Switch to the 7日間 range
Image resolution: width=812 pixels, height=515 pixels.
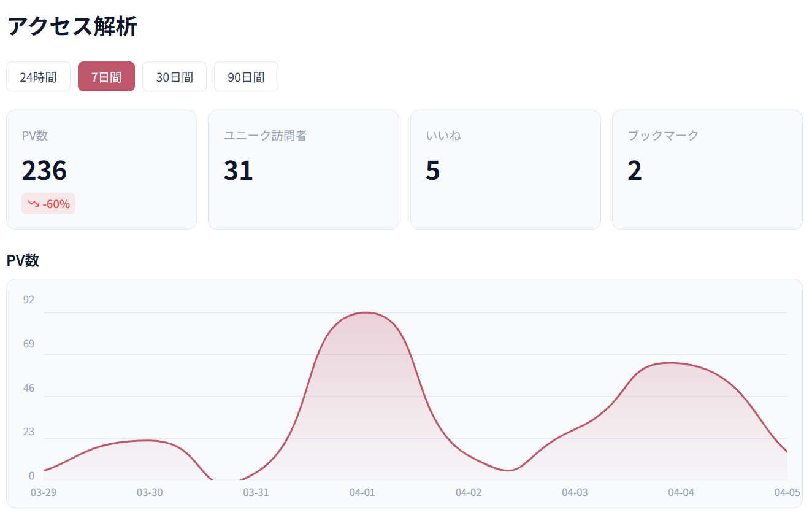click(106, 77)
